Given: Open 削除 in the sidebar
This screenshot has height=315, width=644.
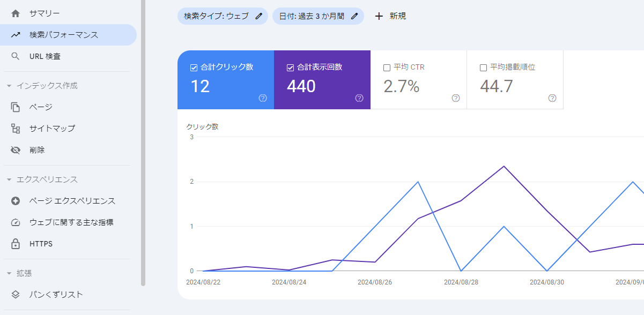Looking at the screenshot, I should click(68, 150).
